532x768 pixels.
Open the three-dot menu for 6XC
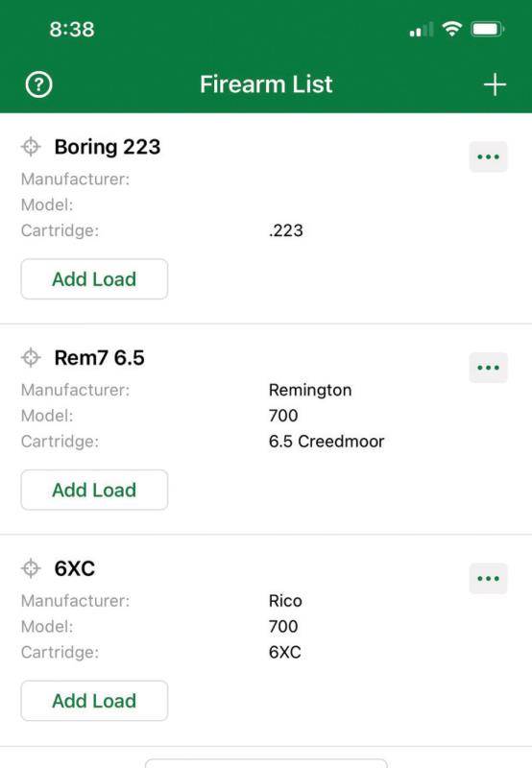(x=489, y=579)
